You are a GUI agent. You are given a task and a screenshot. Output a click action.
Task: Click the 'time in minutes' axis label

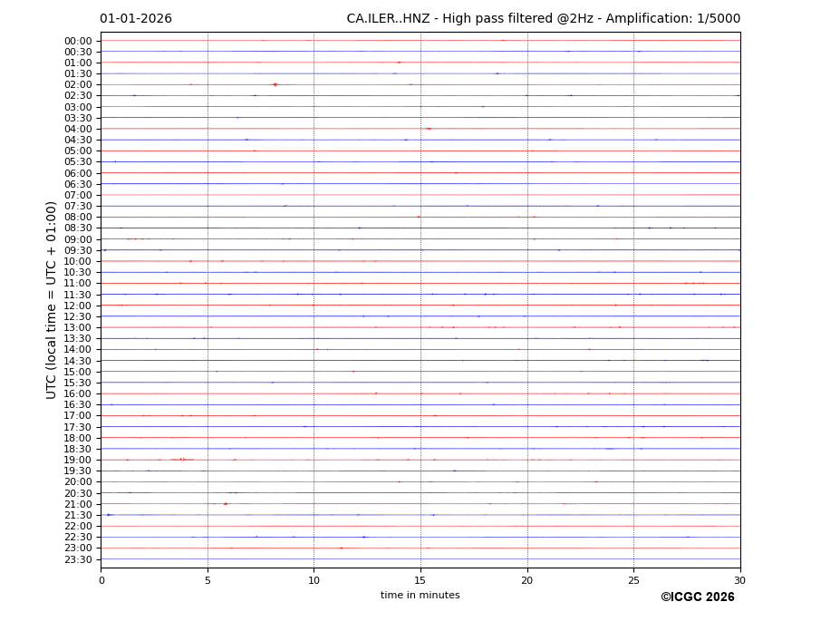[420, 596]
